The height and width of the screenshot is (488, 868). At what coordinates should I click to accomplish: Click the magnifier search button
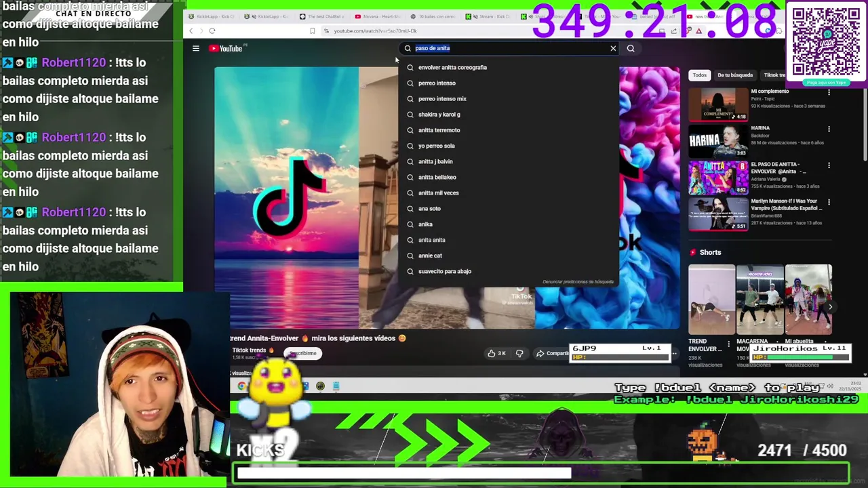(631, 48)
